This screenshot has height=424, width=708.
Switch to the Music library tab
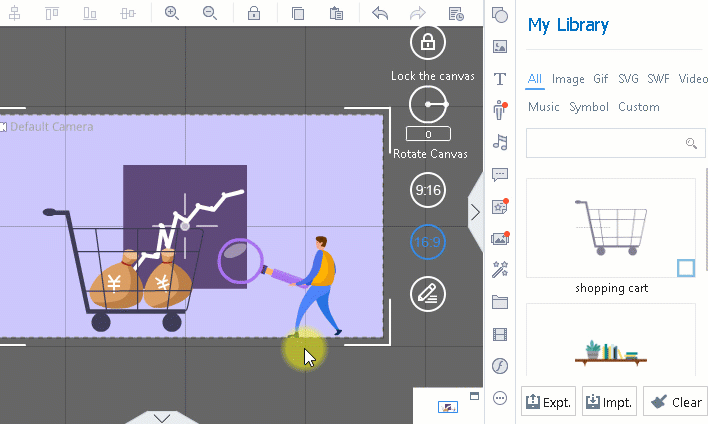click(544, 107)
